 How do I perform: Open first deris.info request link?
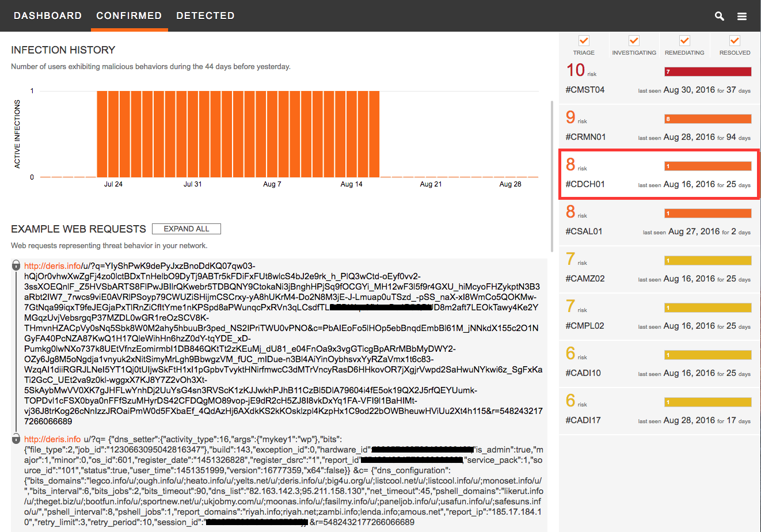pos(52,266)
